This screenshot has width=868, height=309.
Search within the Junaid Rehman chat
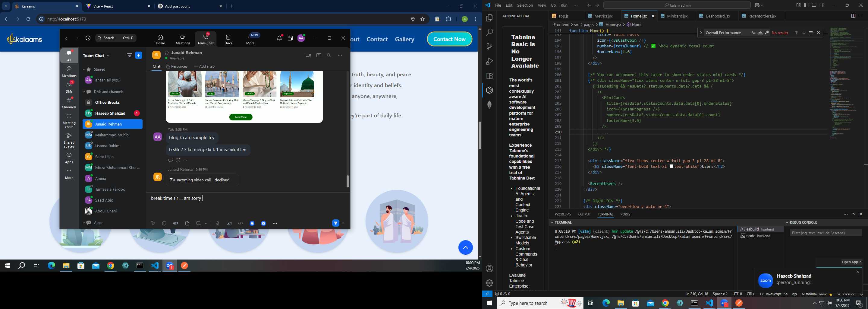click(329, 55)
